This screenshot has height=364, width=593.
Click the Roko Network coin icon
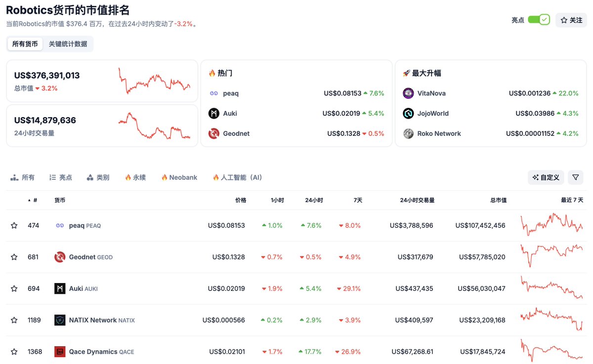pyautogui.click(x=408, y=134)
